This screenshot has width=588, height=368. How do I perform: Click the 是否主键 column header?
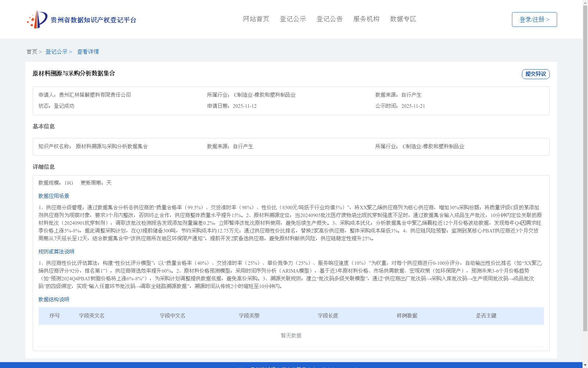(x=486, y=316)
